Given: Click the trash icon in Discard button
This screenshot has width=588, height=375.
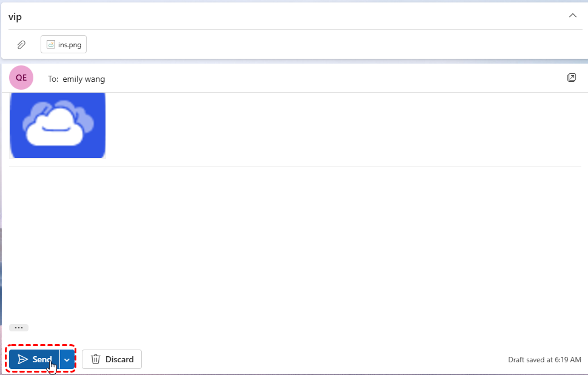Looking at the screenshot, I should click(96, 359).
